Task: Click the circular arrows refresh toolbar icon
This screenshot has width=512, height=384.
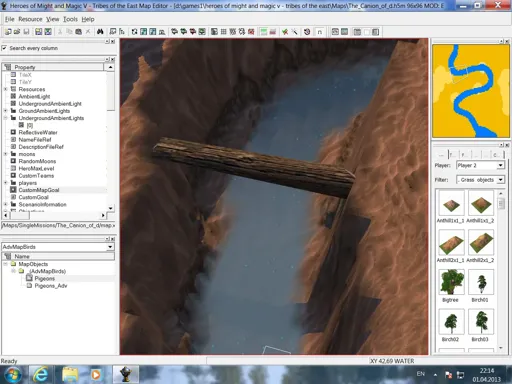Action: pos(134,32)
